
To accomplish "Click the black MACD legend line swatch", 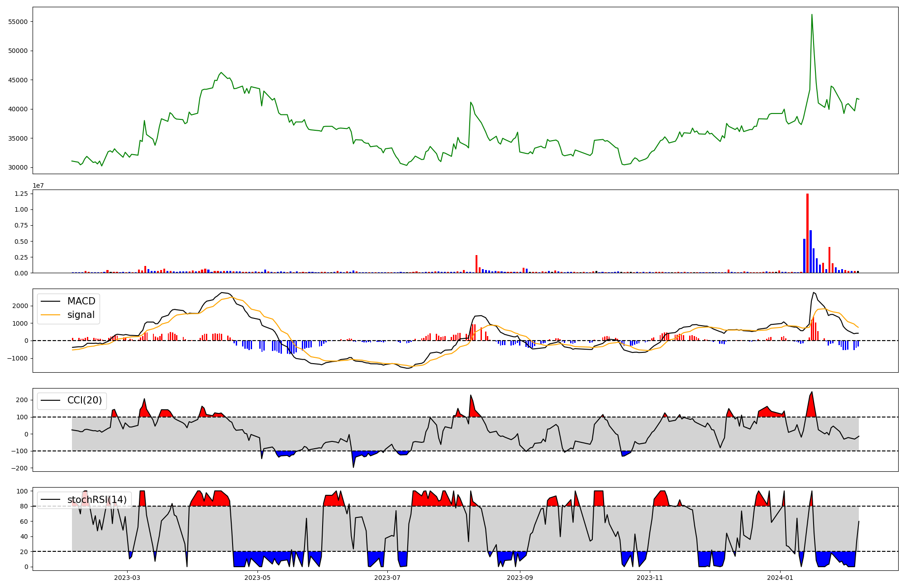I will click(x=52, y=301).
